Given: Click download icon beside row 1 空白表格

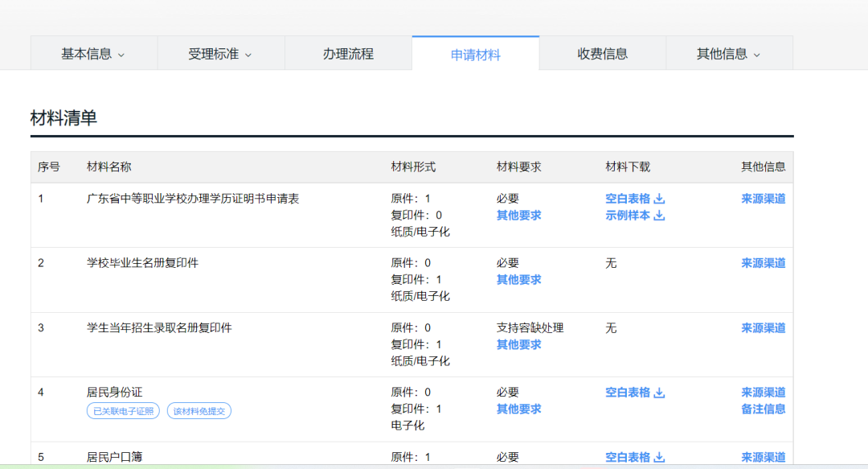Looking at the screenshot, I should tap(659, 199).
